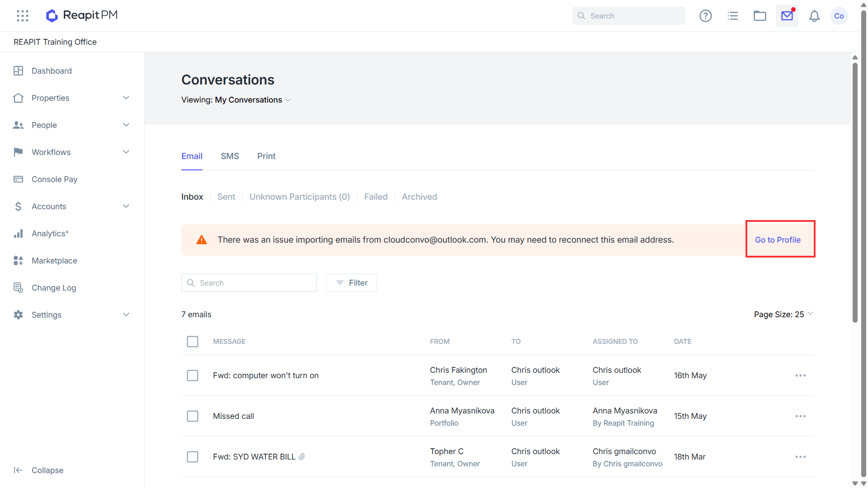
Task: Expand the Properties sidebar menu
Action: (x=72, y=98)
